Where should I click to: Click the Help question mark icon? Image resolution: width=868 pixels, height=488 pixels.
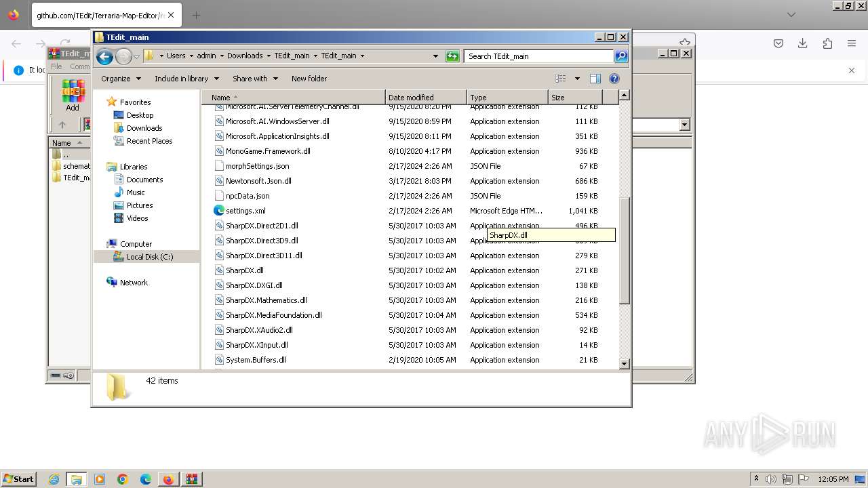614,79
